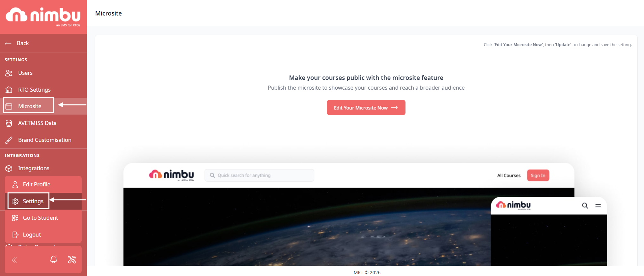Screen dimensions: 644x276
Task: Click the Users icon in settings sidebar
Action: click(x=9, y=73)
